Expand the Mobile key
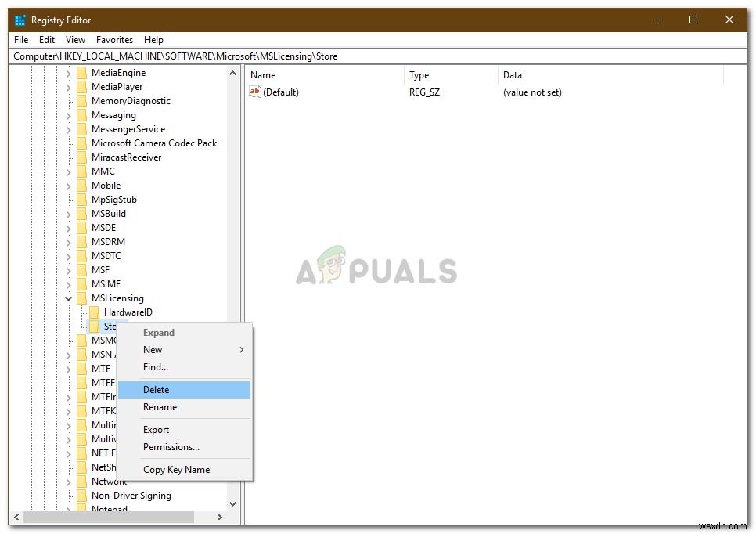The width and height of the screenshot is (756, 534). [68, 186]
